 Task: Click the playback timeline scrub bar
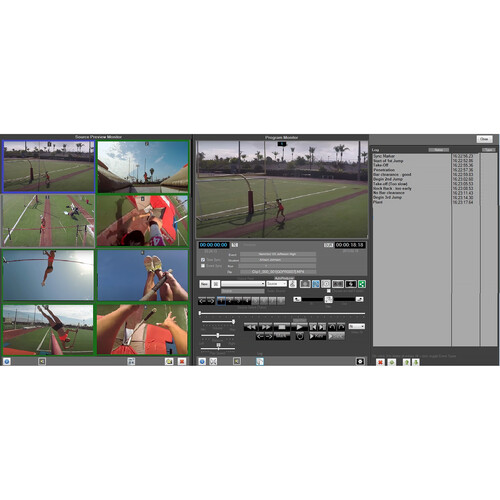pos(282,313)
